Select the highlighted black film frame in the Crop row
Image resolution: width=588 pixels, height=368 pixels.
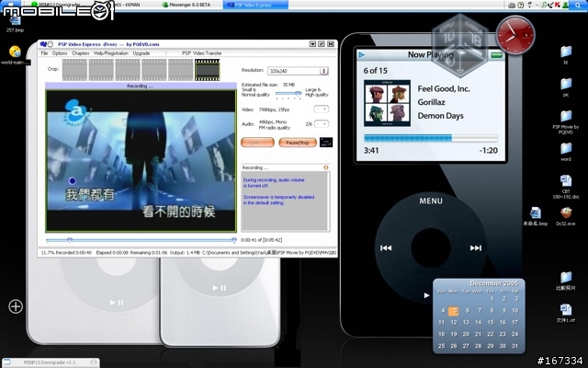click(x=207, y=70)
